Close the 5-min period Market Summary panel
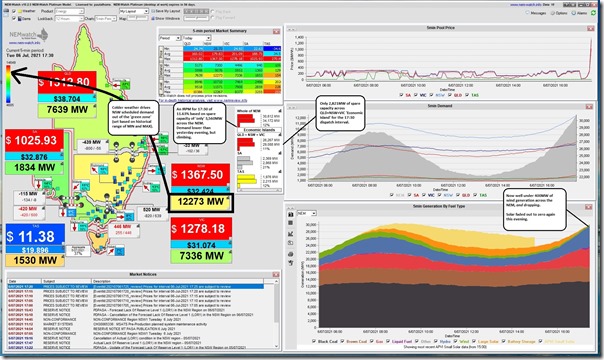This screenshot has height=360, width=604. click(x=276, y=31)
